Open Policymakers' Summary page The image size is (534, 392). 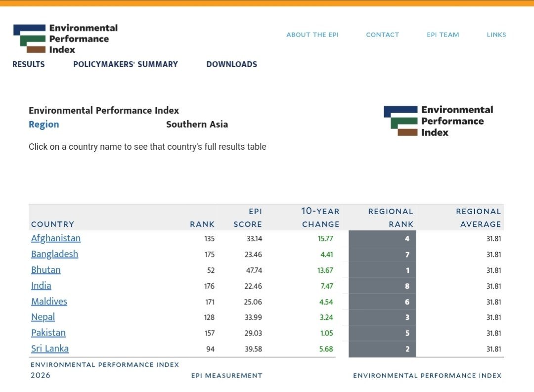coord(125,64)
